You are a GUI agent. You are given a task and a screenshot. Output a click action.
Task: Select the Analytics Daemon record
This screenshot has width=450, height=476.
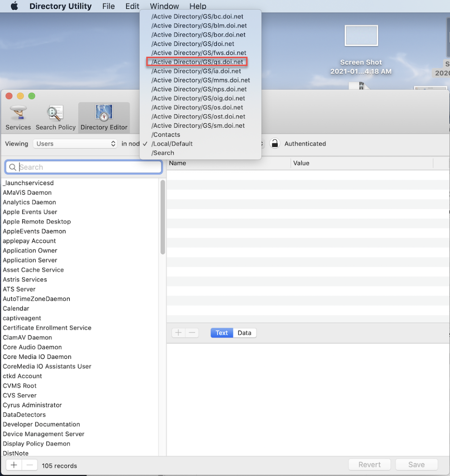[80, 203]
